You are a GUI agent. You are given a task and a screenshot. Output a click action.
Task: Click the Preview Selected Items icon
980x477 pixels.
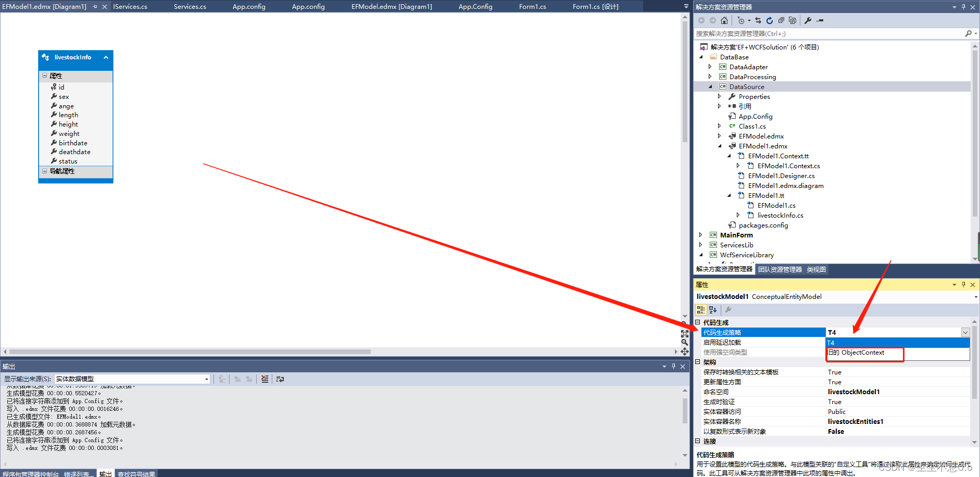(x=820, y=20)
